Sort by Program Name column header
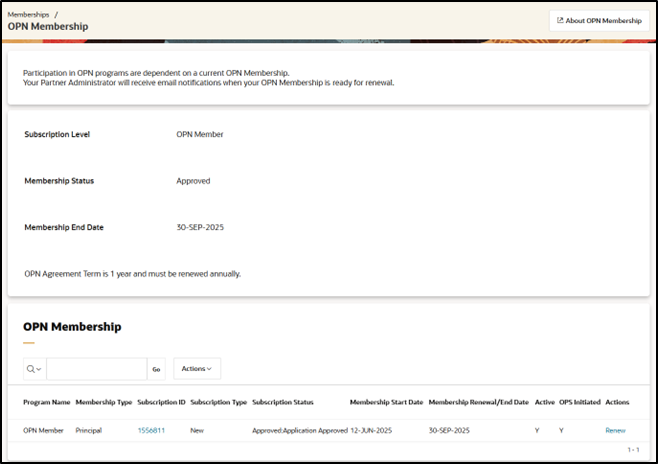The image size is (658, 464). [x=47, y=402]
